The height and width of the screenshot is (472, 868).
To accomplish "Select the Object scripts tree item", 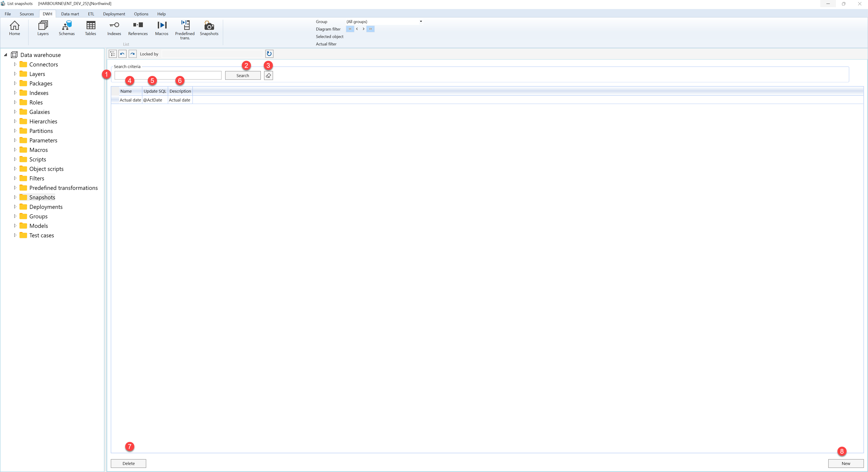I will click(47, 169).
